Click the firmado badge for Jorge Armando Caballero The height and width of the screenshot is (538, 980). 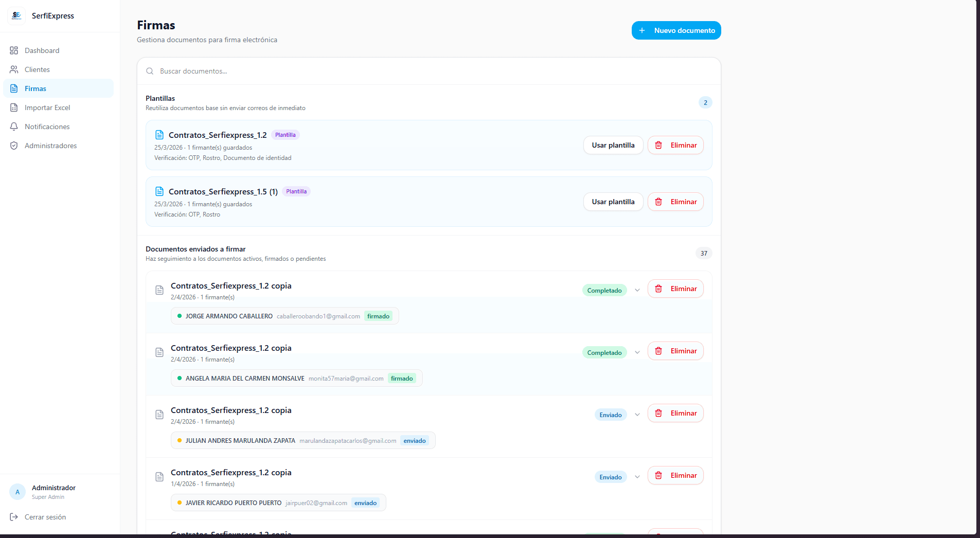click(x=378, y=316)
